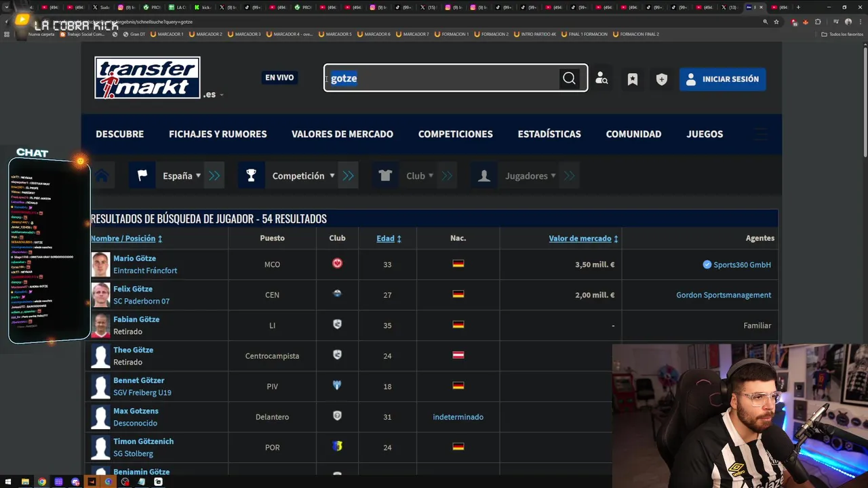The width and height of the screenshot is (868, 488).
Task: Click Max Gotzens's value "Delantero"
Action: click(x=272, y=417)
